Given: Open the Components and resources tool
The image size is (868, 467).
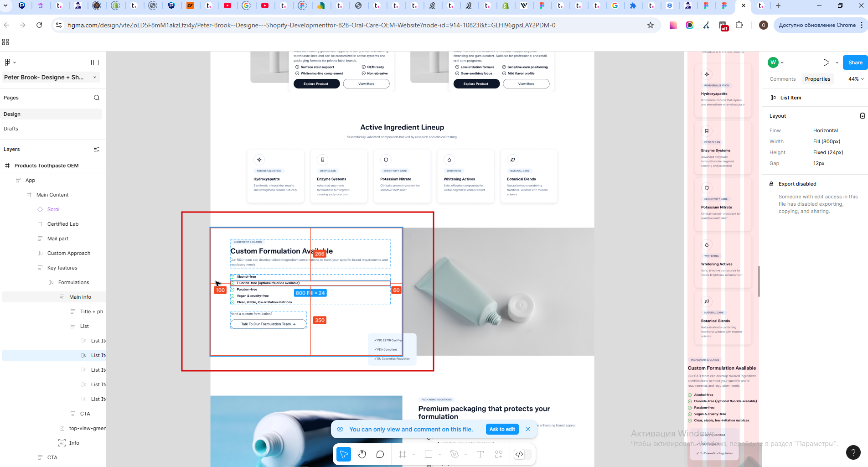Looking at the screenshot, I should [499, 454].
